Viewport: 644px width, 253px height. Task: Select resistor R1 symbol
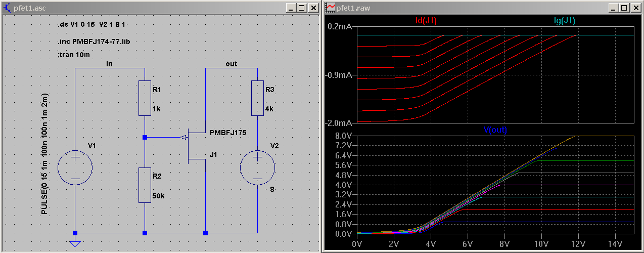click(145, 98)
